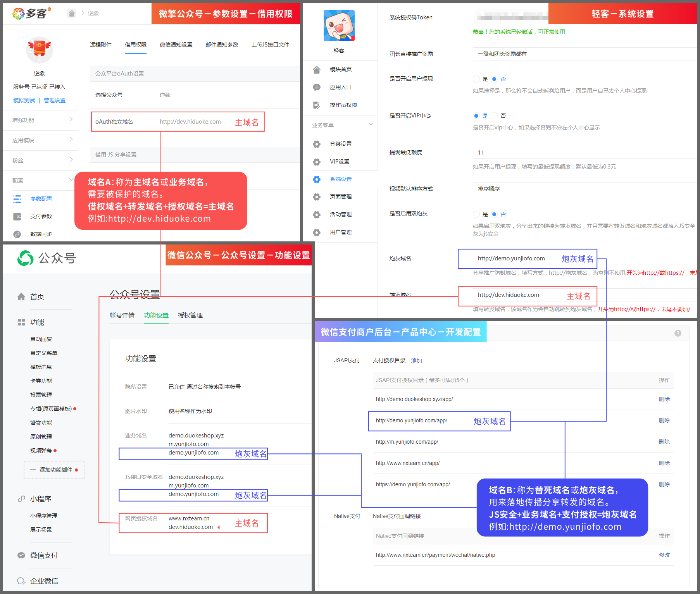
Task: Open 小程序管理 in sidebar
Action: (44, 516)
